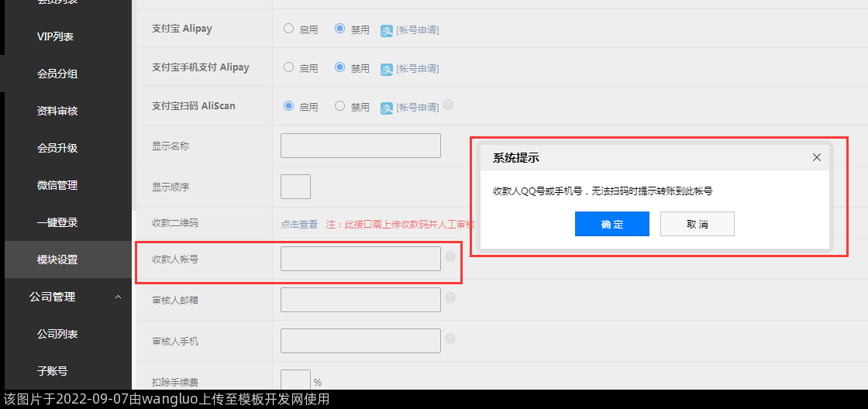Click the Alipay logo in 支付宝扫码 AliScan row
Screen dimensions: 868x409
[x=387, y=108]
